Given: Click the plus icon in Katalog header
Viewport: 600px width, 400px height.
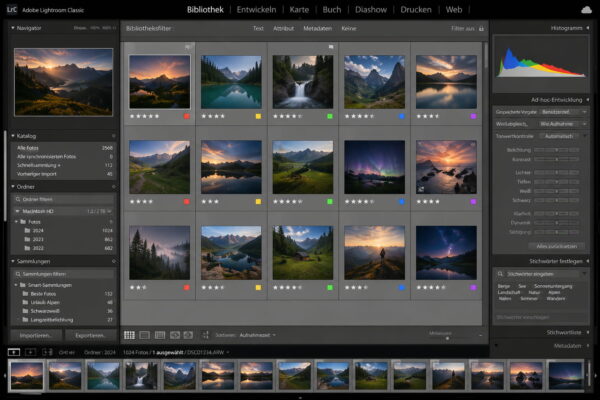Looking at the screenshot, I should [x=113, y=136].
